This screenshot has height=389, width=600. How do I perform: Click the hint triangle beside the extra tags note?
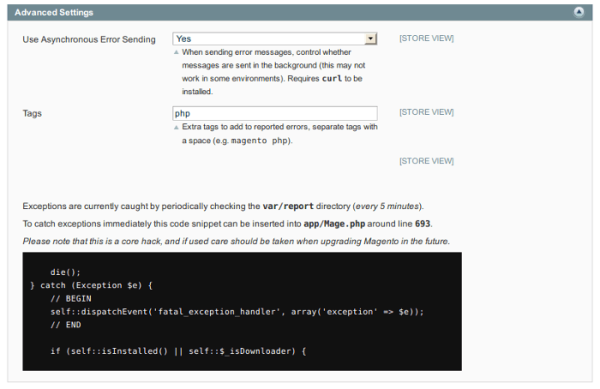point(176,127)
